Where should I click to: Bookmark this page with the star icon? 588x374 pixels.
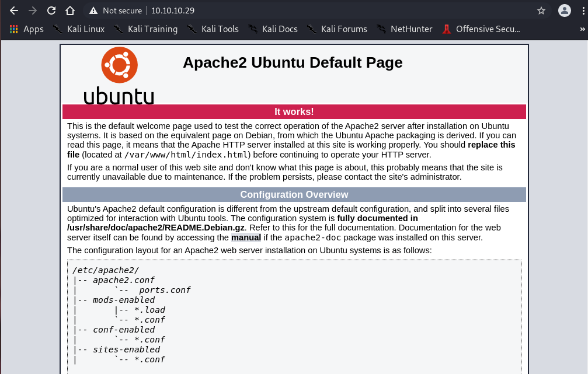(x=541, y=11)
